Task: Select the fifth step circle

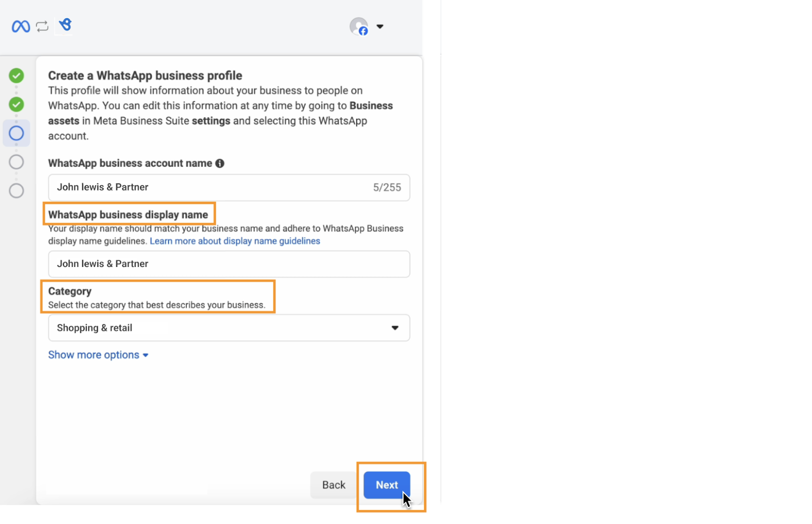Action: tap(16, 191)
